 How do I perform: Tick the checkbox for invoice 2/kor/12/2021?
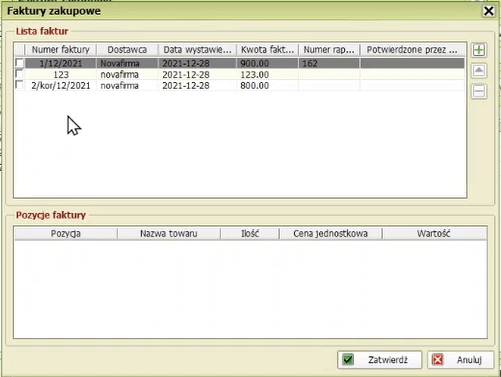pos(20,85)
